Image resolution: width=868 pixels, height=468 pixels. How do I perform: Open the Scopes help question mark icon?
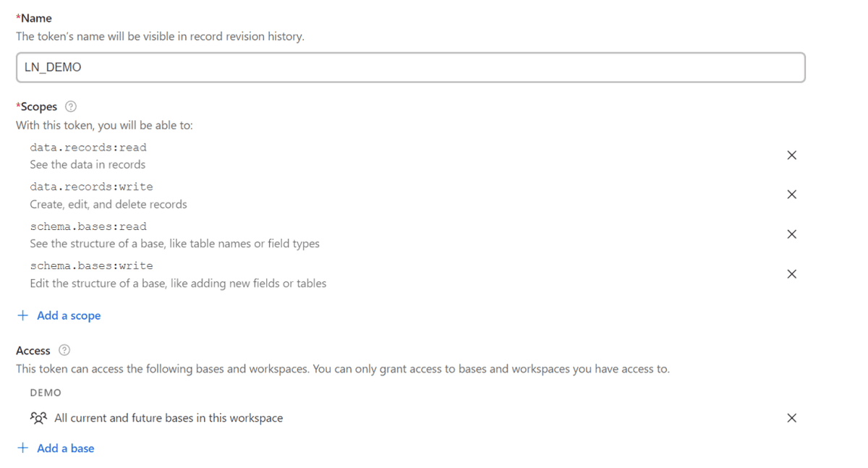(70, 106)
